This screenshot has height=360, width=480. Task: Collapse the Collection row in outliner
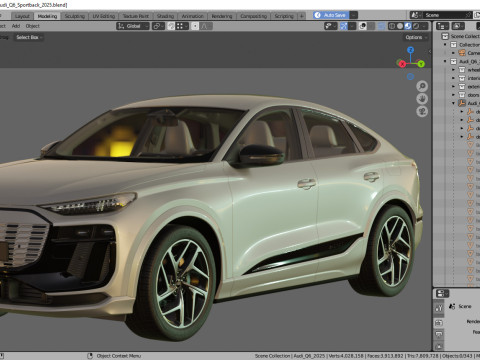coord(445,45)
